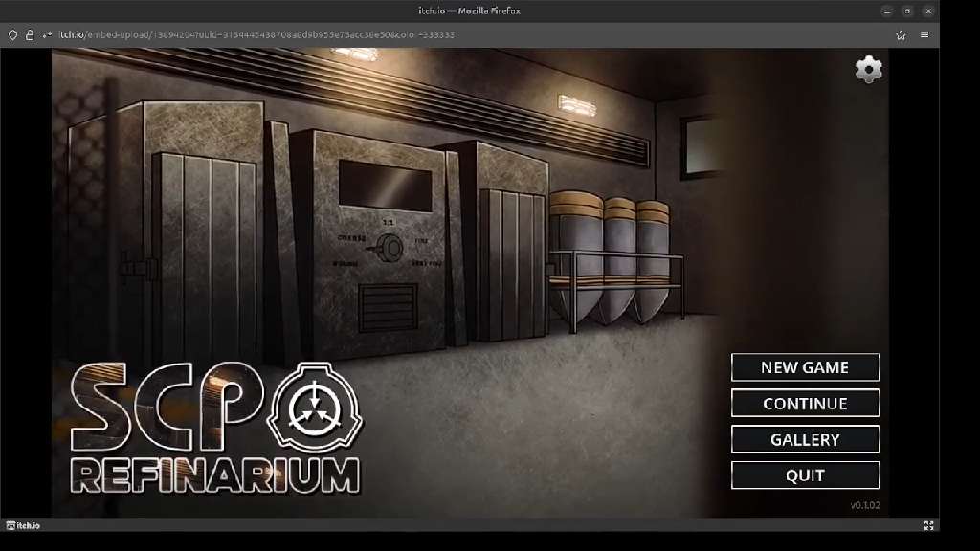The width and height of the screenshot is (980, 551).
Task: Select QUIT from the main menu
Action: [805, 475]
